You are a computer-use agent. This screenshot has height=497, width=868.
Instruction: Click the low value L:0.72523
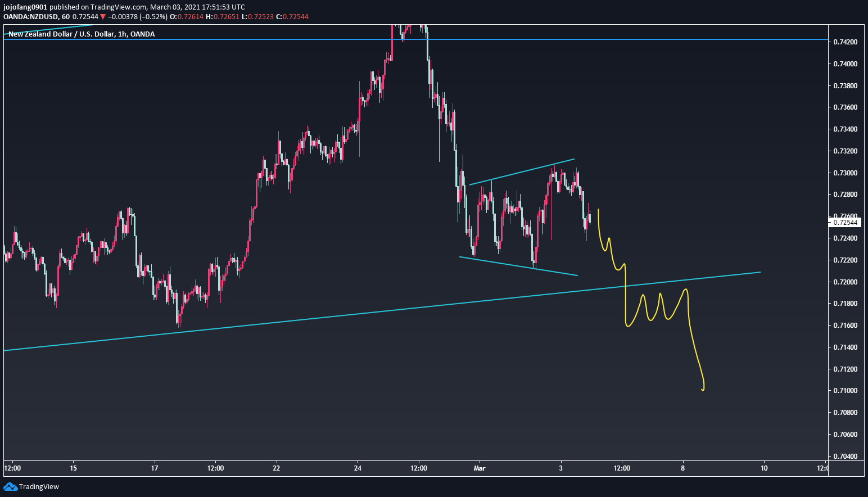[257, 17]
